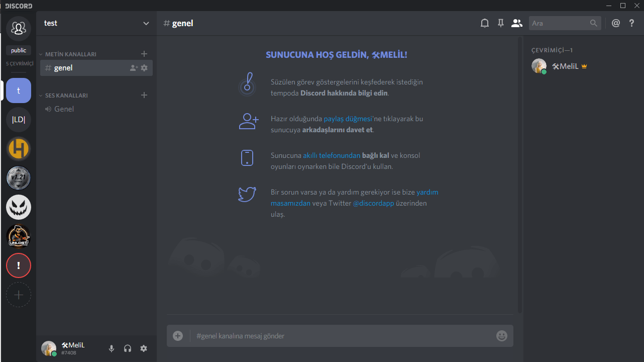Screen dimensions: 644x362
Task: Toggle the member list
Action: coord(517,23)
